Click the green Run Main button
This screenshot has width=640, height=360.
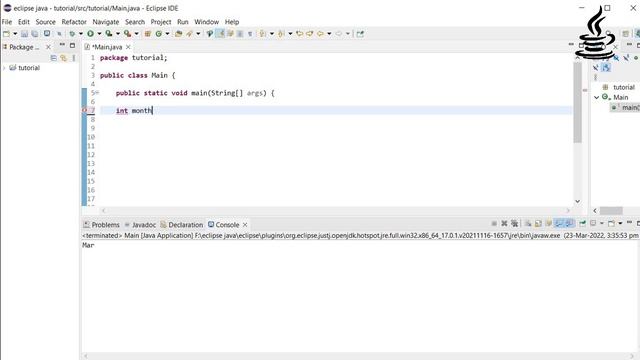90,34
